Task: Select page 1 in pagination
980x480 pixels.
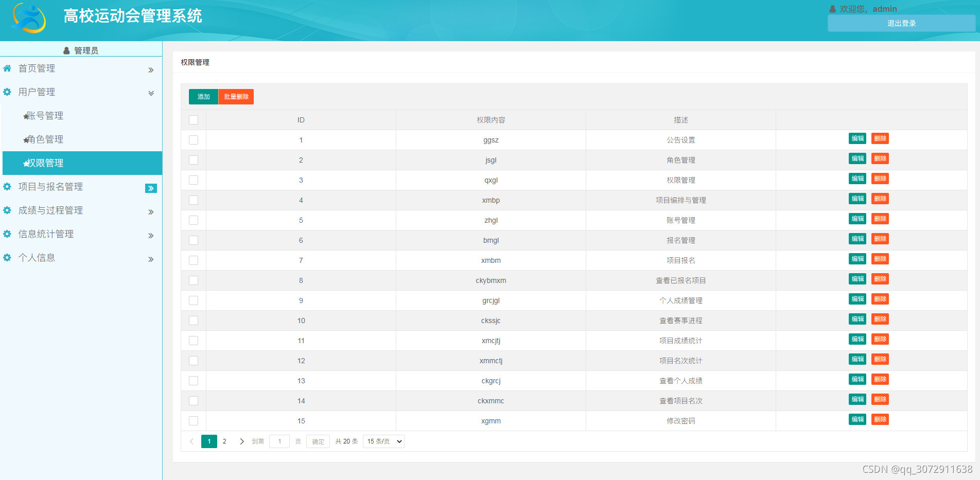Action: pos(209,441)
